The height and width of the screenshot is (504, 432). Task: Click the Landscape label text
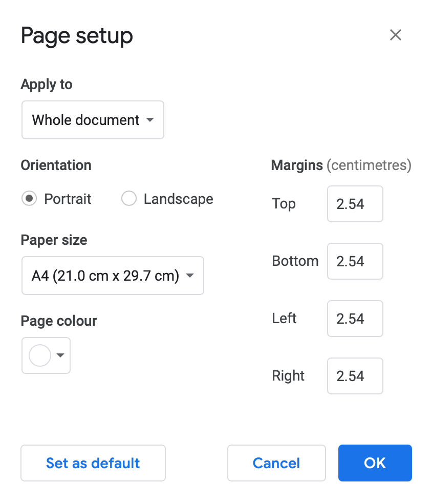coord(178,199)
